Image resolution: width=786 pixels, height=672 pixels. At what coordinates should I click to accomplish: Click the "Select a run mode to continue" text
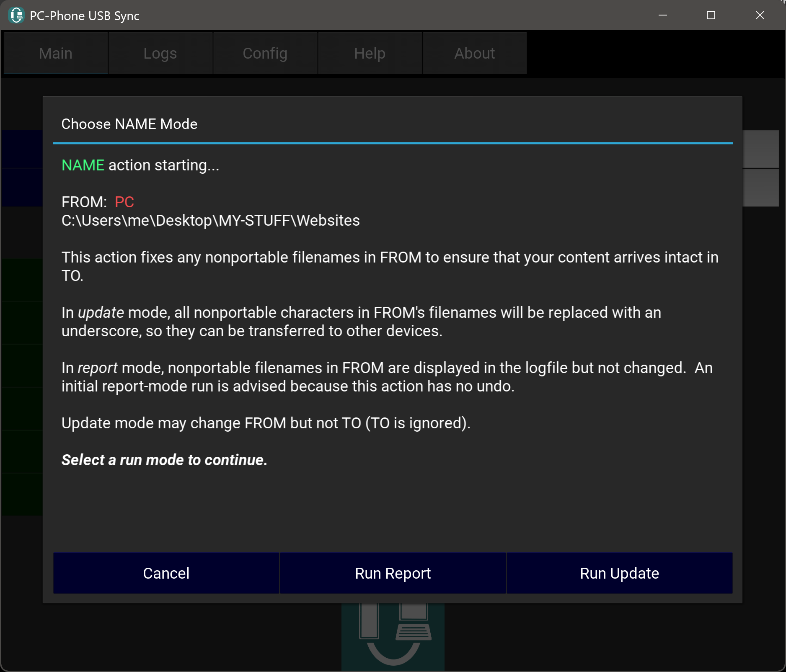coord(164,460)
